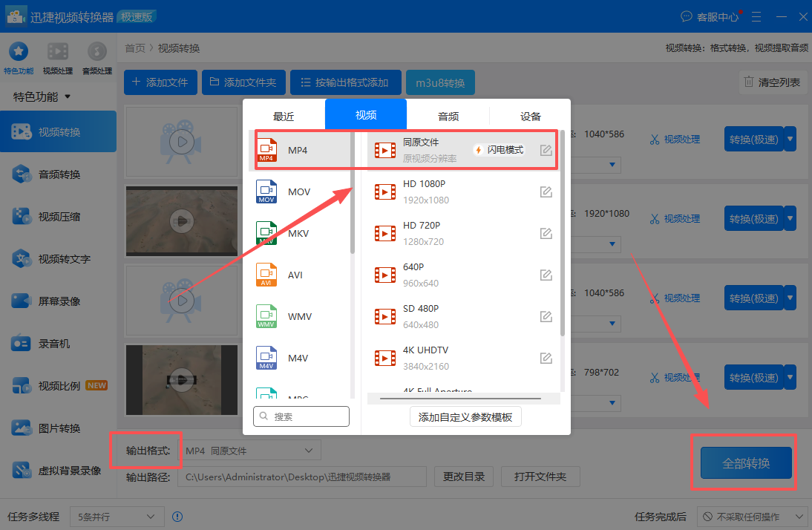This screenshot has width=812, height=530.
Task: Expand the first file's 转换(极速) dropdown arrow
Action: 789,139
